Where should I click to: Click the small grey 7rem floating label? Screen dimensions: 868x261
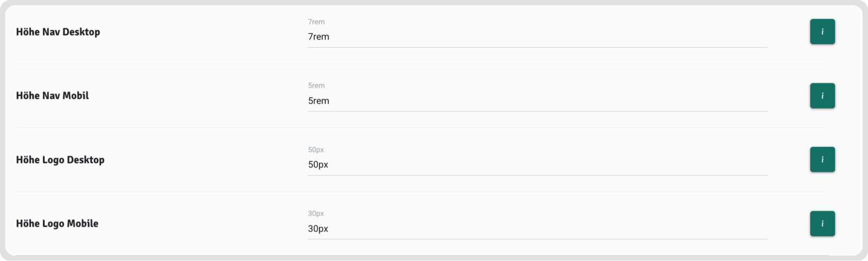(x=316, y=22)
